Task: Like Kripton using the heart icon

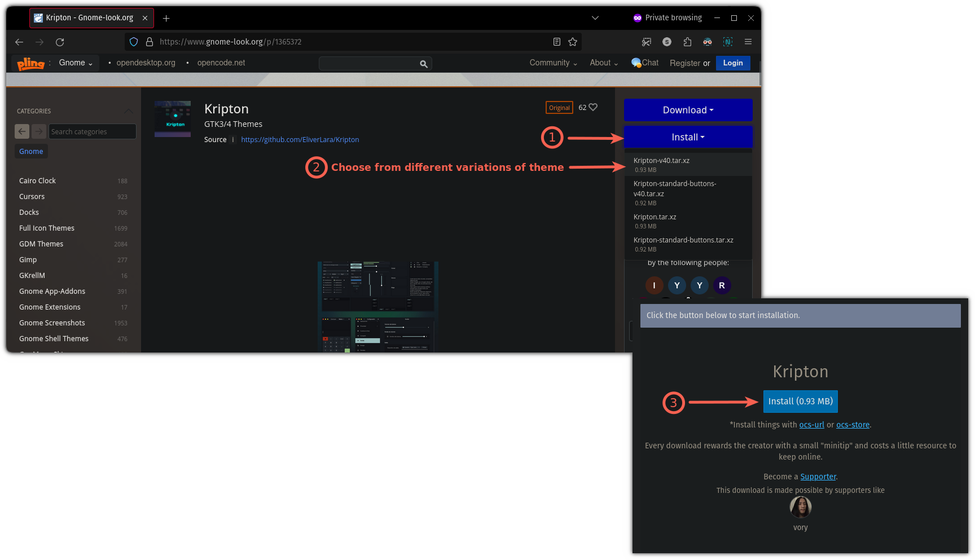Action: click(x=593, y=107)
